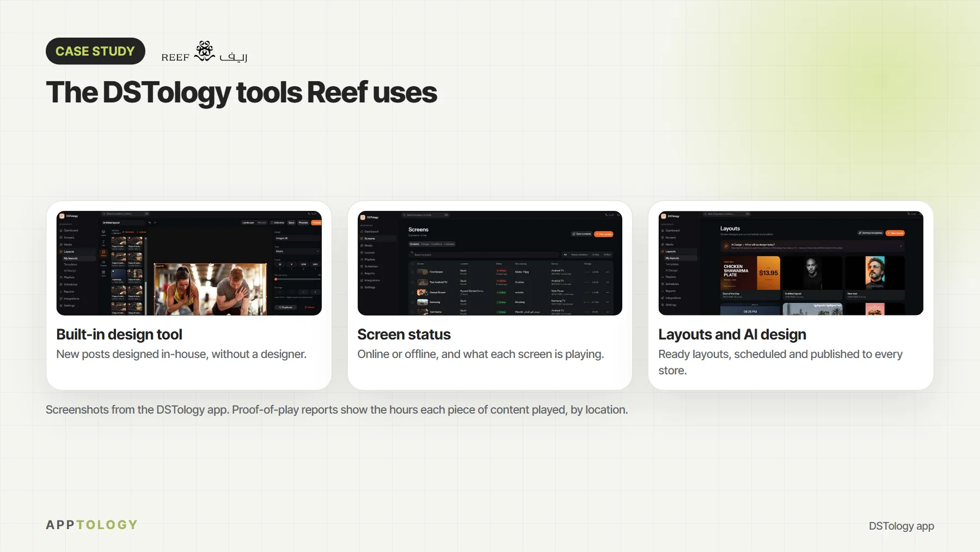Expand the AI Design banner using its arrow
This screenshot has width=980, height=552.
pos(901,246)
